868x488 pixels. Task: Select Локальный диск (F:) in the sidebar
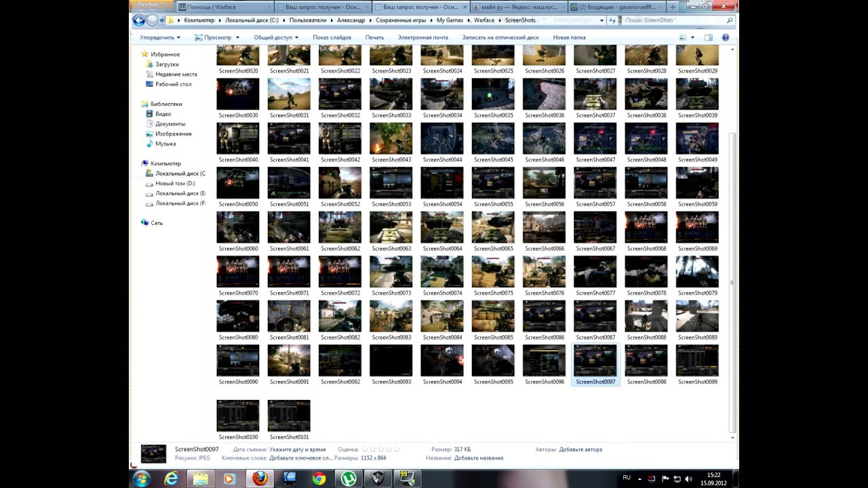[x=176, y=203]
